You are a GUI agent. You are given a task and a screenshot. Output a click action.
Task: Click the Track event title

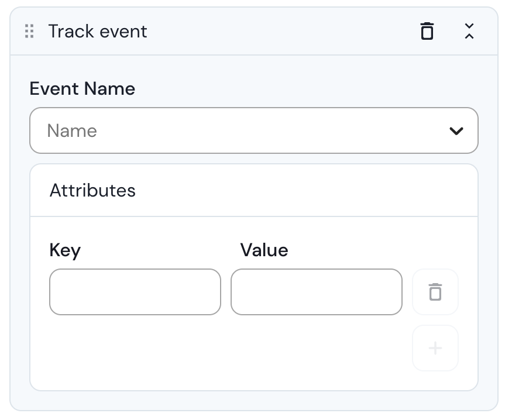tap(98, 32)
